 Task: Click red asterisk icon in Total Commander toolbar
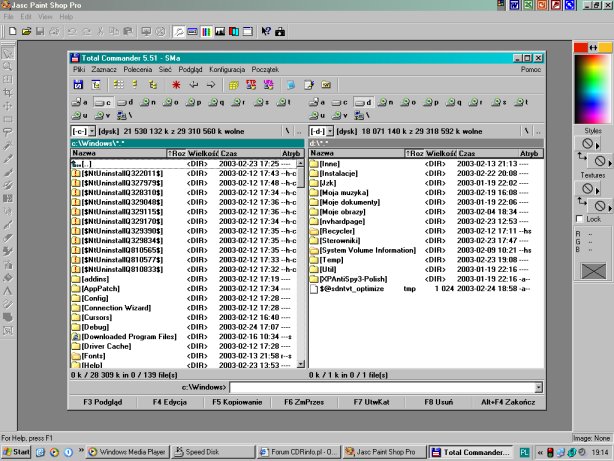[x=176, y=85]
